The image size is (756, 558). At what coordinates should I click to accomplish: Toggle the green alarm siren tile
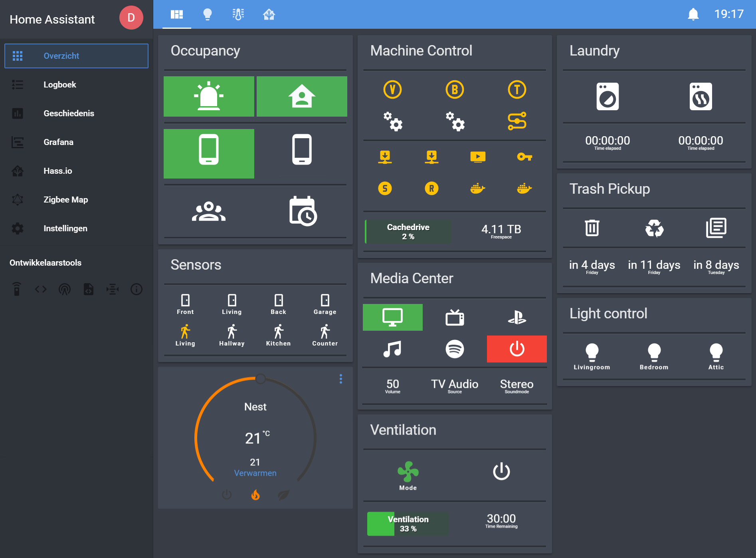(x=209, y=97)
